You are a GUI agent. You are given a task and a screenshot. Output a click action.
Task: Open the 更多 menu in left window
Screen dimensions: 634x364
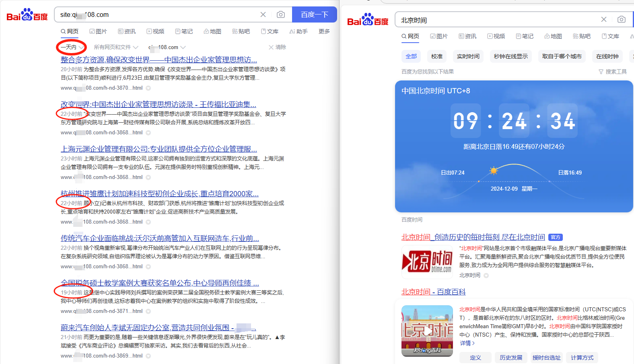(x=324, y=31)
